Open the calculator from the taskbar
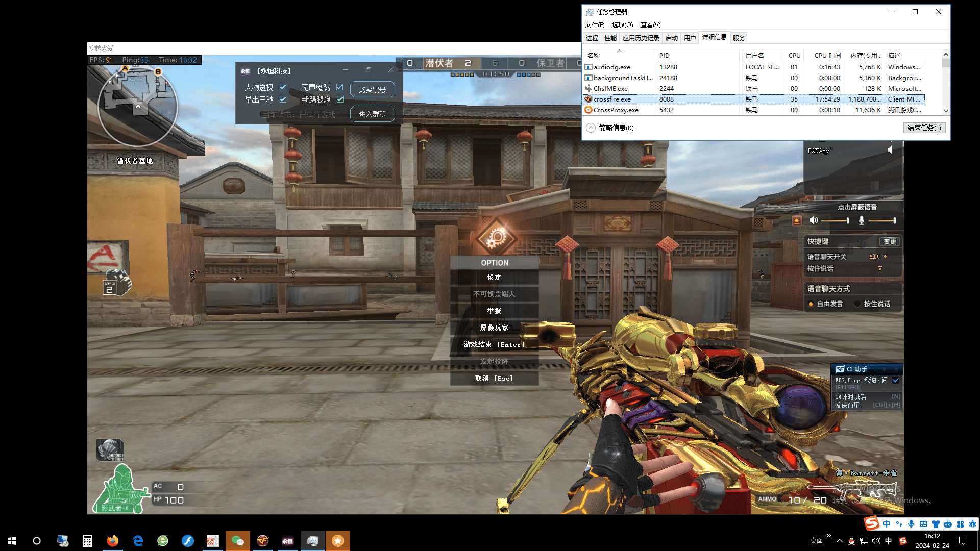Viewport: 980px width, 551px height. (88, 541)
